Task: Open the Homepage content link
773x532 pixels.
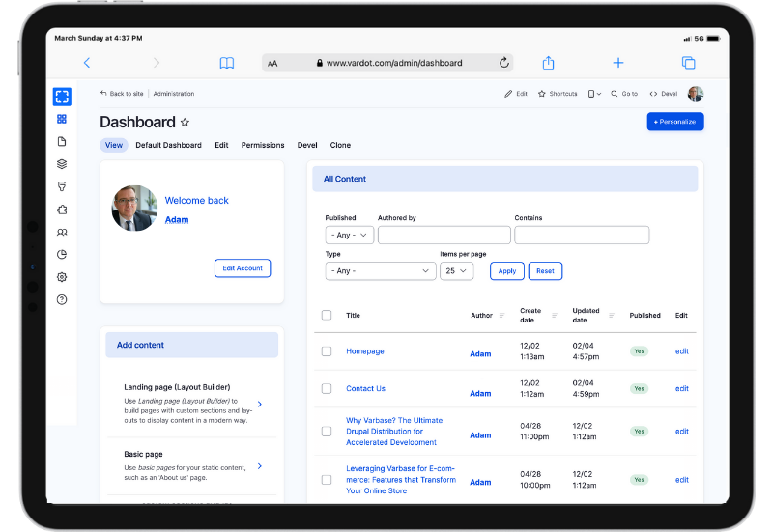Action: click(x=365, y=351)
